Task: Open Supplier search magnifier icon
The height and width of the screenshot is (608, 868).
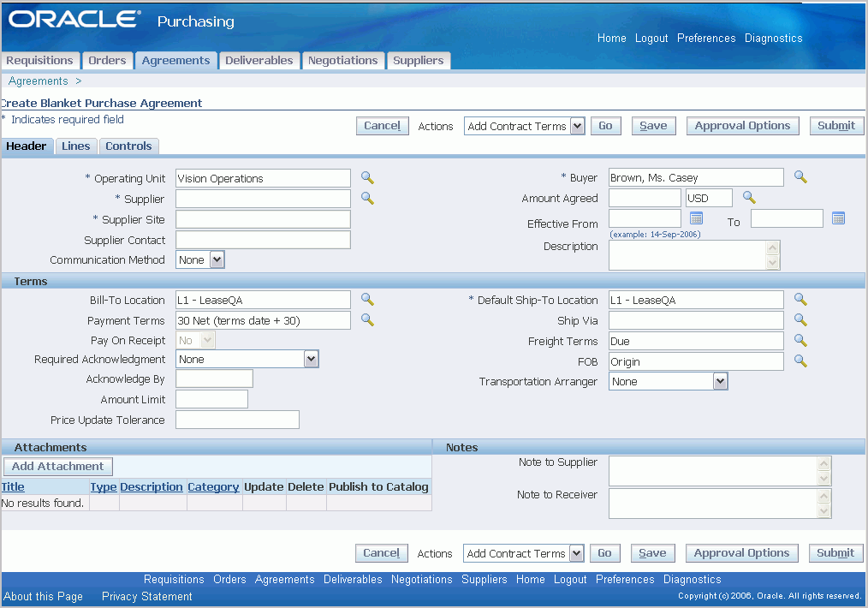Action: click(367, 198)
